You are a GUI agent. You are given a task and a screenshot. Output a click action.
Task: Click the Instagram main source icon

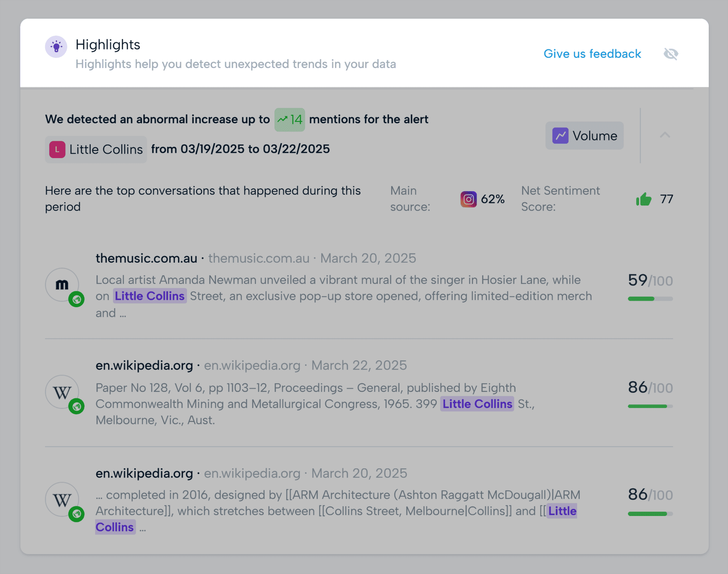coord(468,199)
